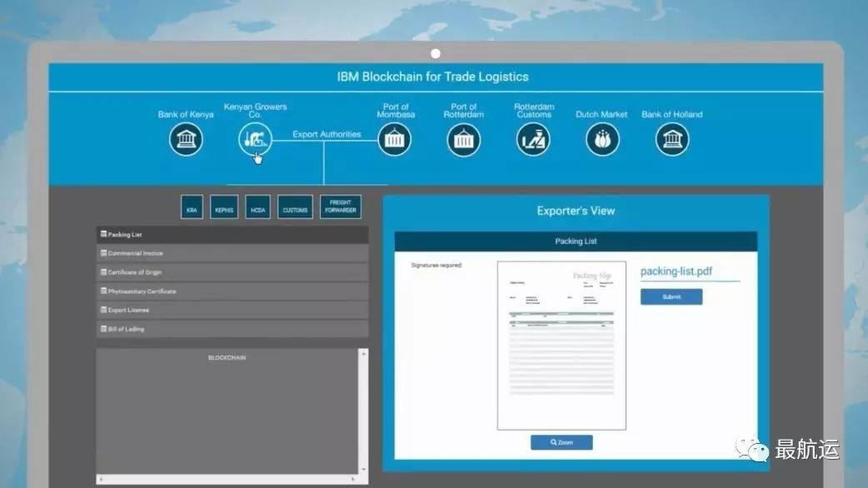Click the Bank of Kenya icon
This screenshot has width=868, height=488.
point(186,139)
